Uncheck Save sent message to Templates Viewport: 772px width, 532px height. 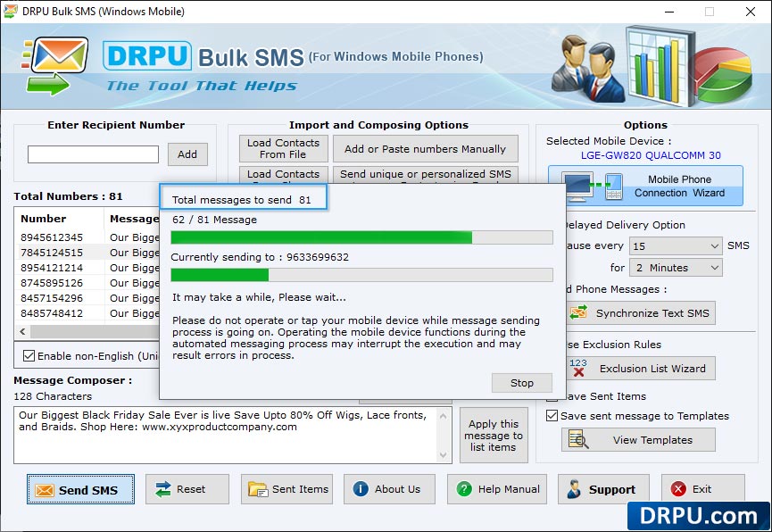pos(552,415)
